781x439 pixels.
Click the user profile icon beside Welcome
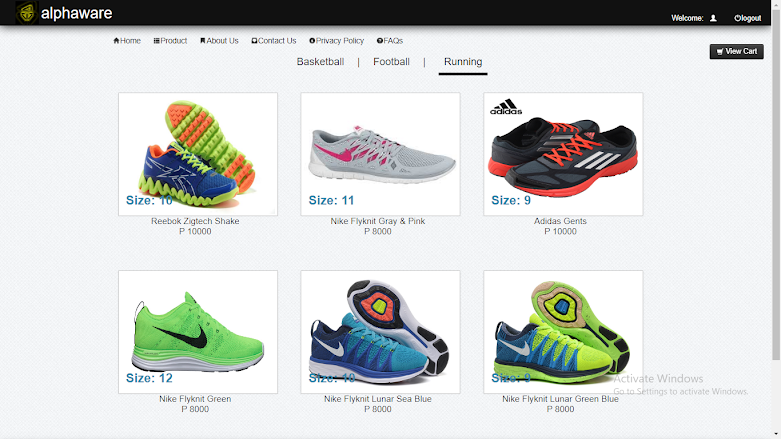tap(713, 18)
